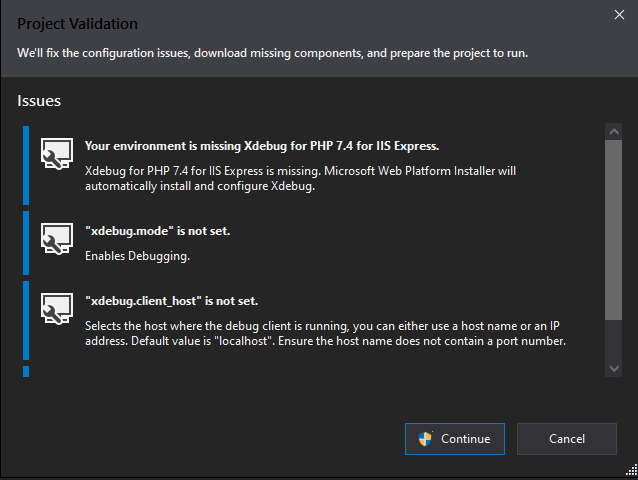Select the '"xdebug.client_host" is not set.' heading
Screen dimensions: 638x480
pyautogui.click(x=171, y=301)
